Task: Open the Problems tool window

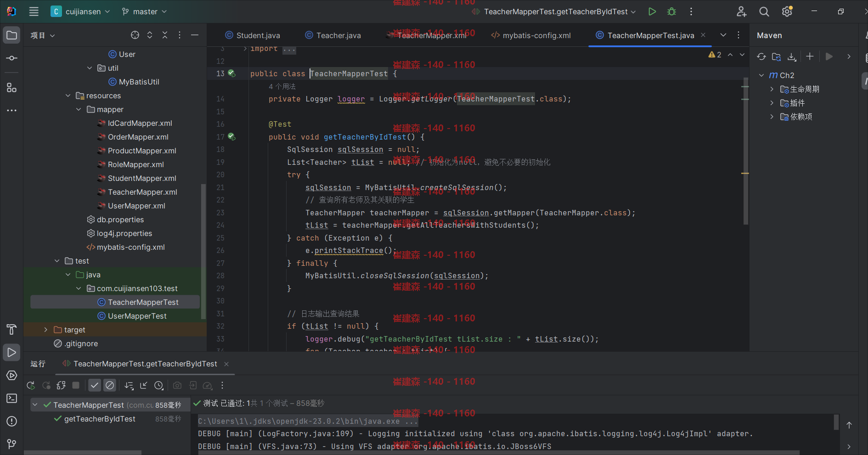Action: [12, 421]
